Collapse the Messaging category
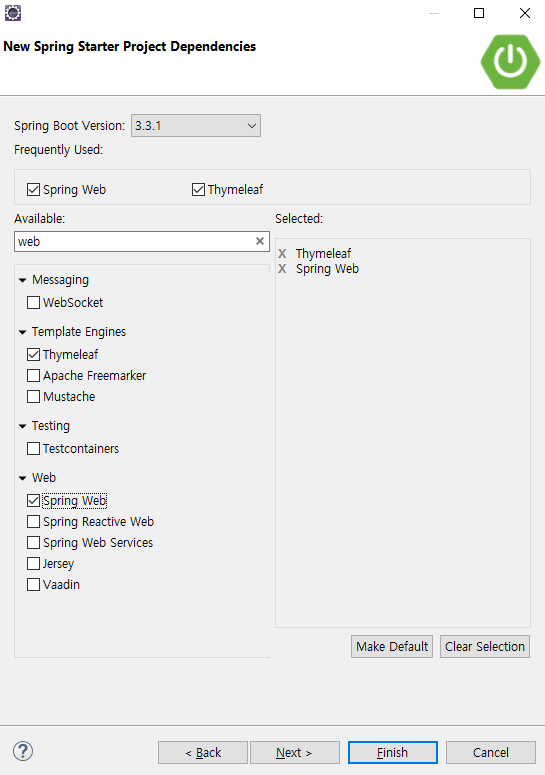 pyautogui.click(x=22, y=280)
